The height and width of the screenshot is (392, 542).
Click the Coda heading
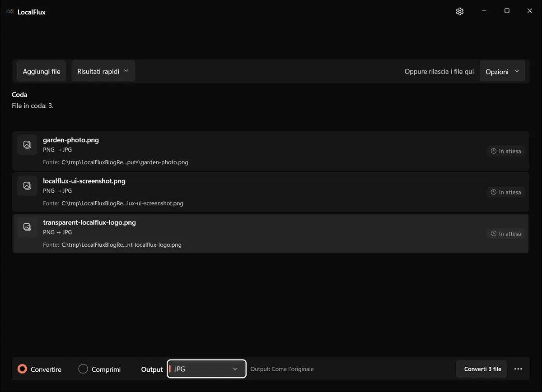(19, 95)
